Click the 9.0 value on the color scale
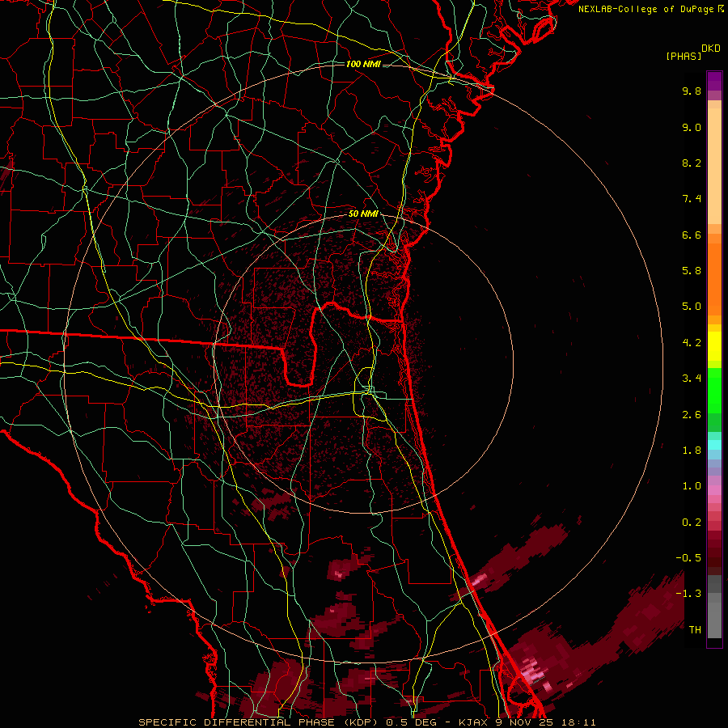 [692, 127]
